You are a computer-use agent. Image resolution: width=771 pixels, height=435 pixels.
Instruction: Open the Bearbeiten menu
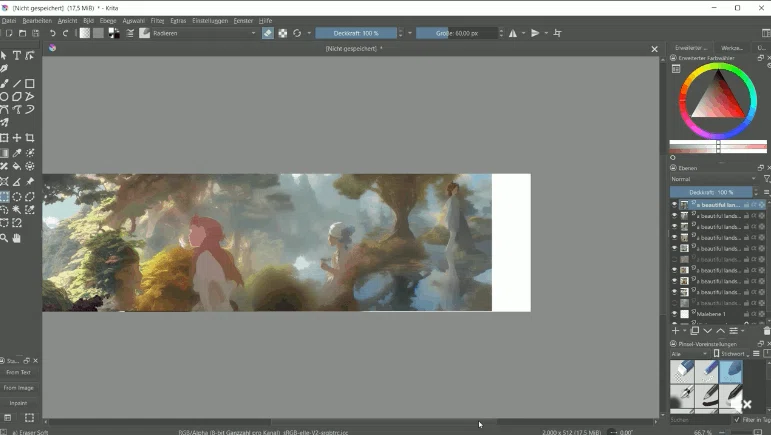[x=37, y=21]
